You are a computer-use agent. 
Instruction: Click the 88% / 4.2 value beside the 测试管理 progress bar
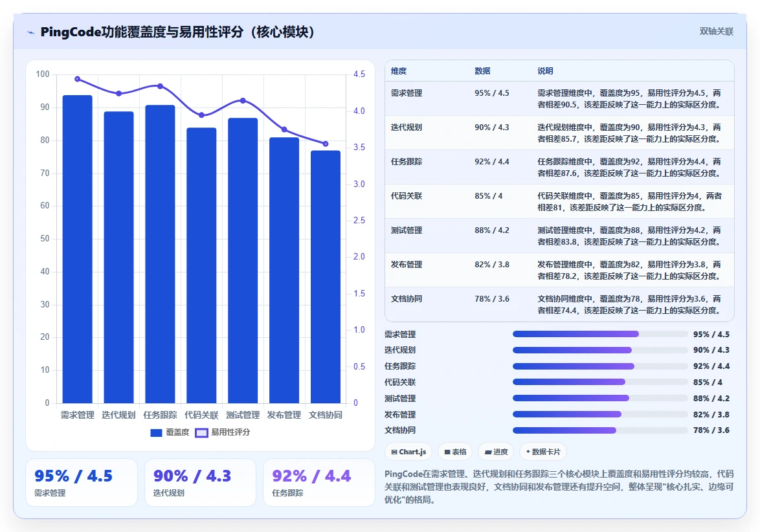[x=711, y=398]
